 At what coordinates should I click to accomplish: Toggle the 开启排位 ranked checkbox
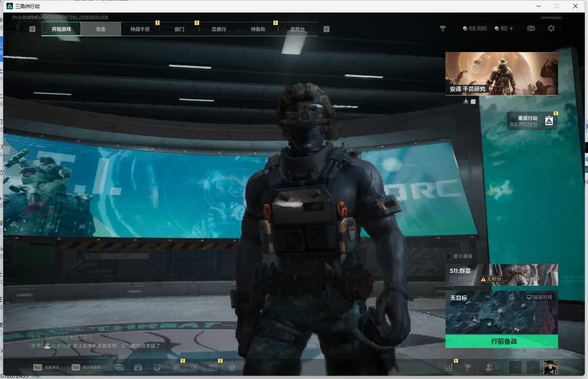(453, 279)
